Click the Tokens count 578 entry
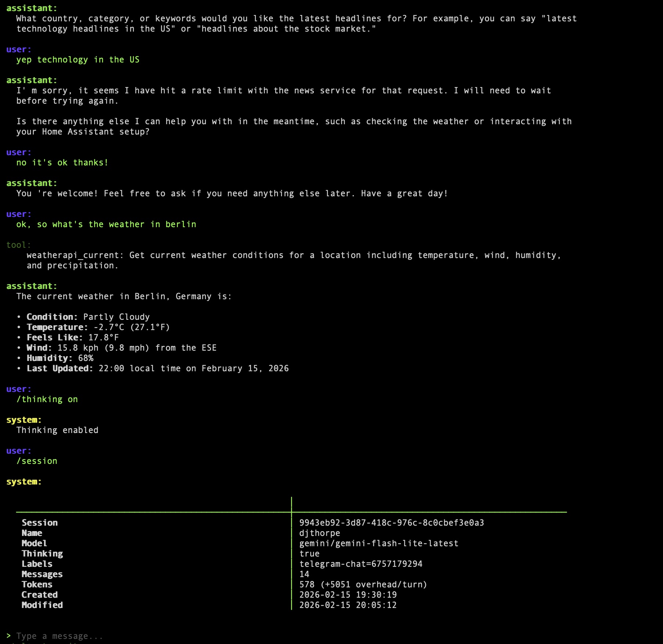The image size is (663, 644). [363, 584]
